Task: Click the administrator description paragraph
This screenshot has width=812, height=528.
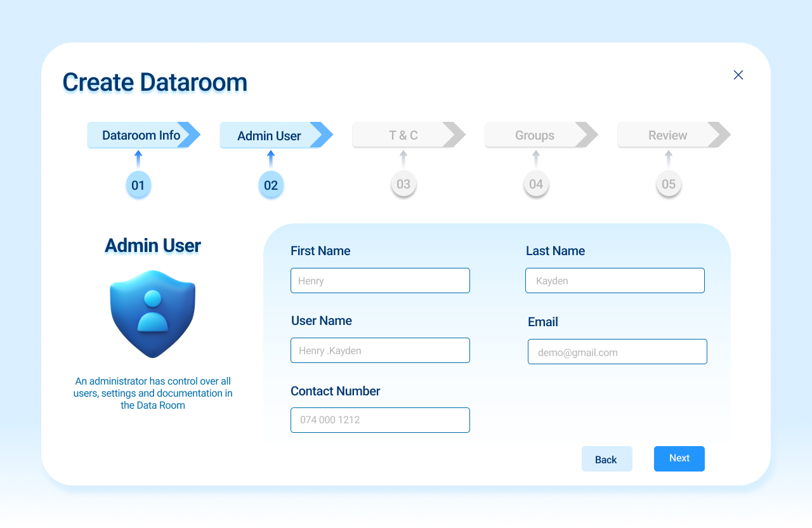Action: 153,393
